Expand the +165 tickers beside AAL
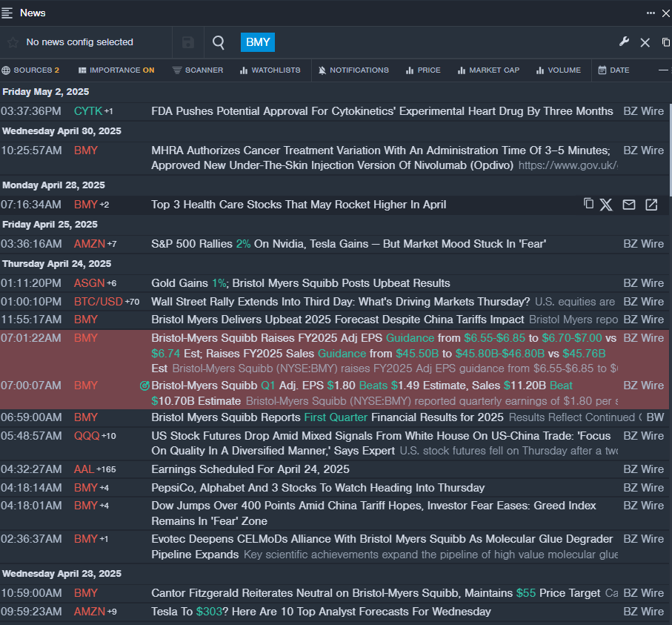This screenshot has width=672, height=625. tap(106, 470)
